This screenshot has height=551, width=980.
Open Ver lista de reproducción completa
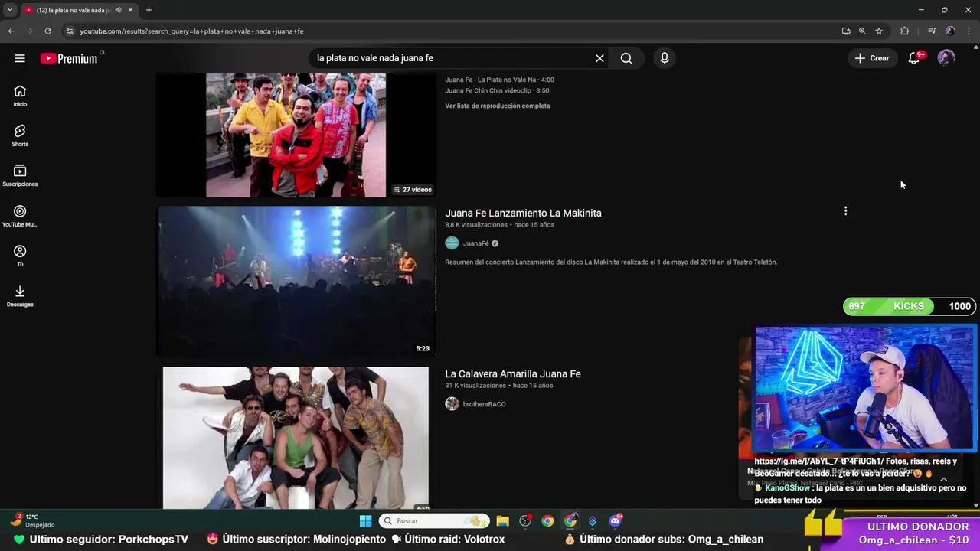click(x=498, y=106)
